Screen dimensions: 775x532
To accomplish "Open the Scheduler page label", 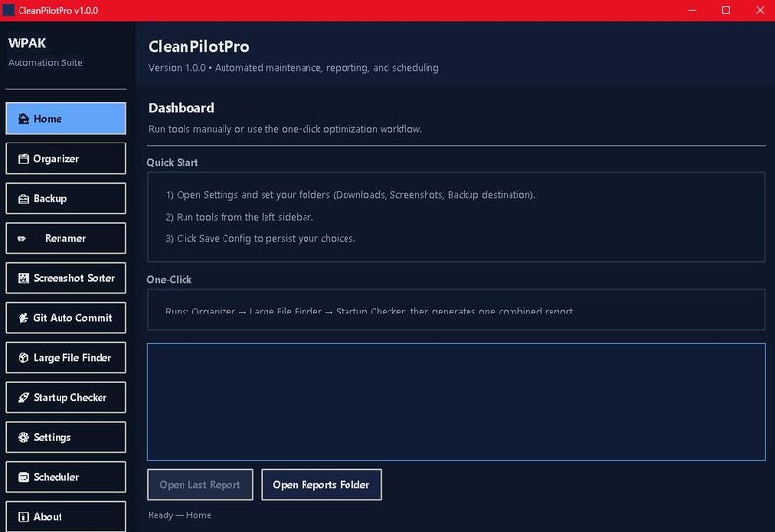I will coord(56,477).
